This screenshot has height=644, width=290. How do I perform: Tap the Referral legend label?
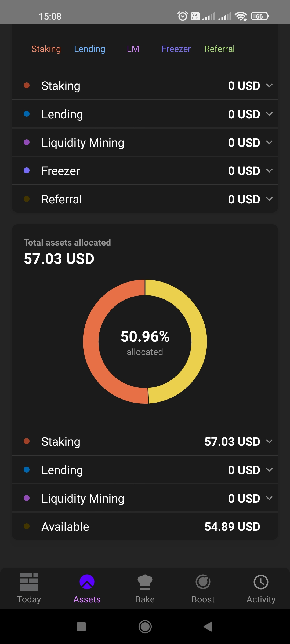pos(220,49)
